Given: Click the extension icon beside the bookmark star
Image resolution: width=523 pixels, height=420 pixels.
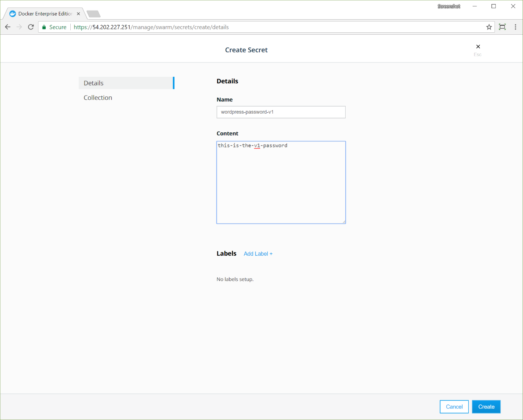Looking at the screenshot, I should coord(502,27).
